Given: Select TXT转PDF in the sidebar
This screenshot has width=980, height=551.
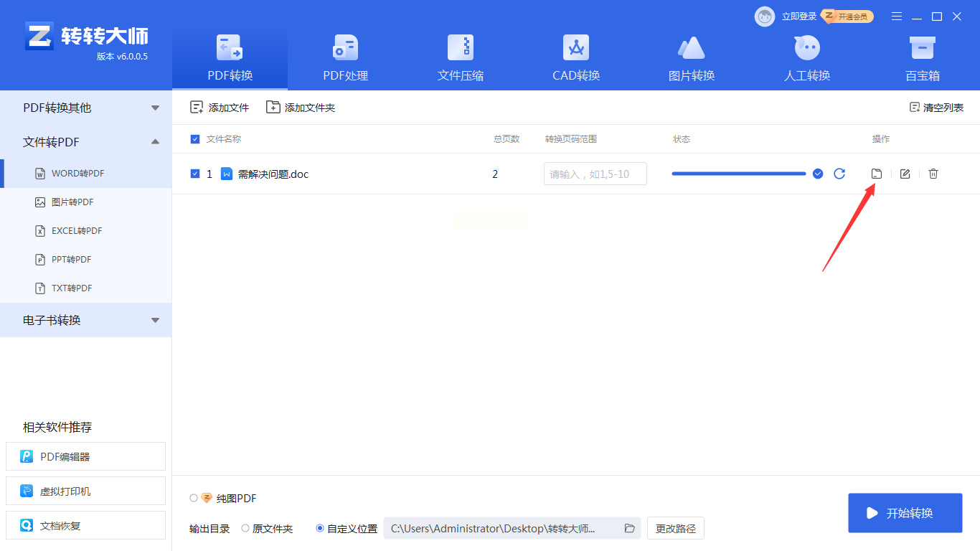Looking at the screenshot, I should tap(86, 288).
